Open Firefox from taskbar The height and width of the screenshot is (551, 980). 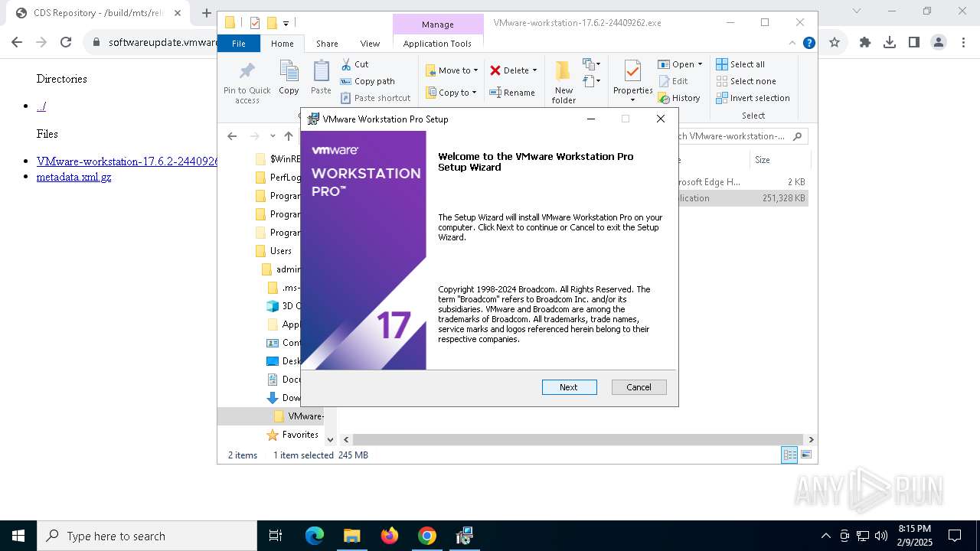pyautogui.click(x=390, y=536)
